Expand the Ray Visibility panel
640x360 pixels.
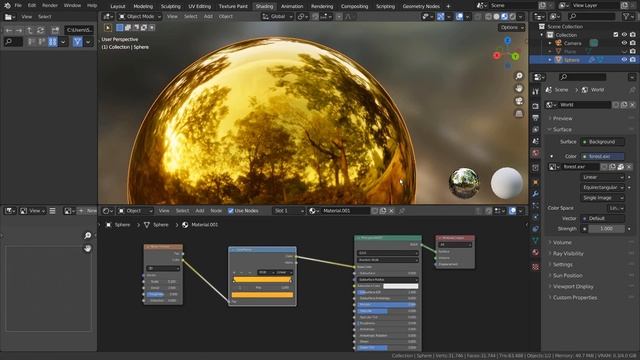(568, 253)
